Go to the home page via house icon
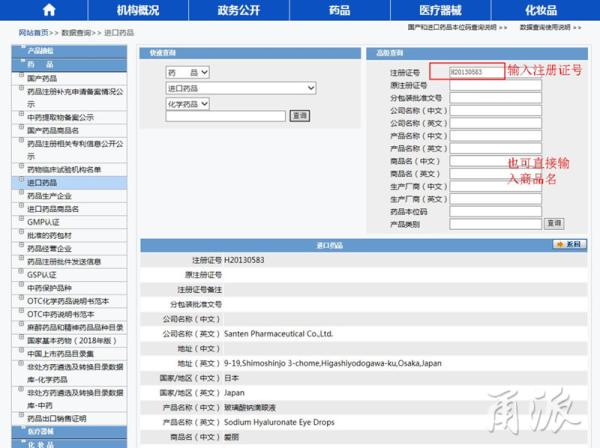This screenshot has width=600, height=448. (x=49, y=10)
